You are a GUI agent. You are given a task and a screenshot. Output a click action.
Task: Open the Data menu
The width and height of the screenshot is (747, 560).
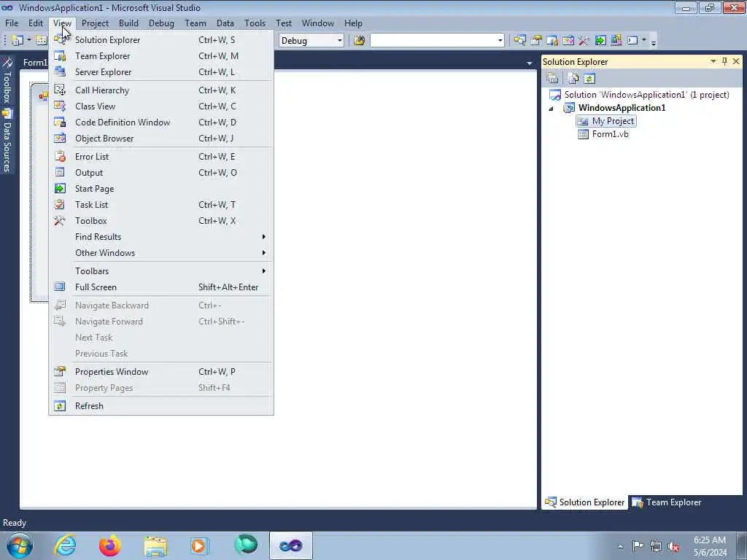[x=225, y=23]
